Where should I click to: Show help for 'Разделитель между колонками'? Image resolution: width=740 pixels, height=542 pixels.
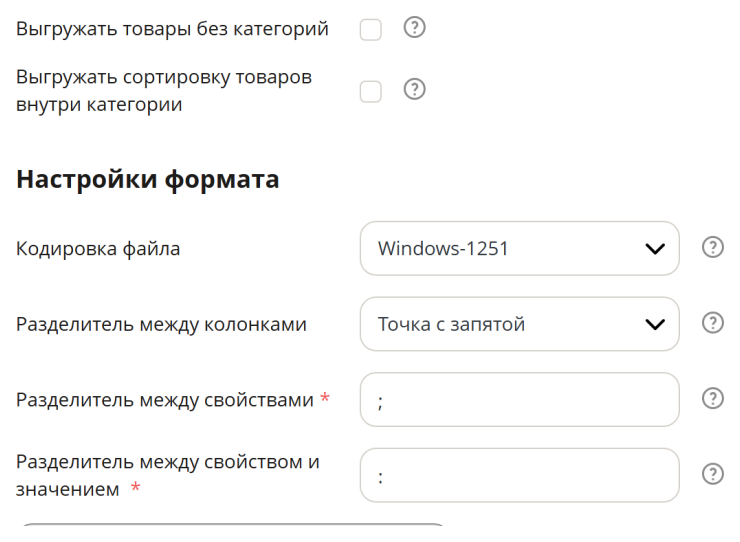tap(713, 323)
